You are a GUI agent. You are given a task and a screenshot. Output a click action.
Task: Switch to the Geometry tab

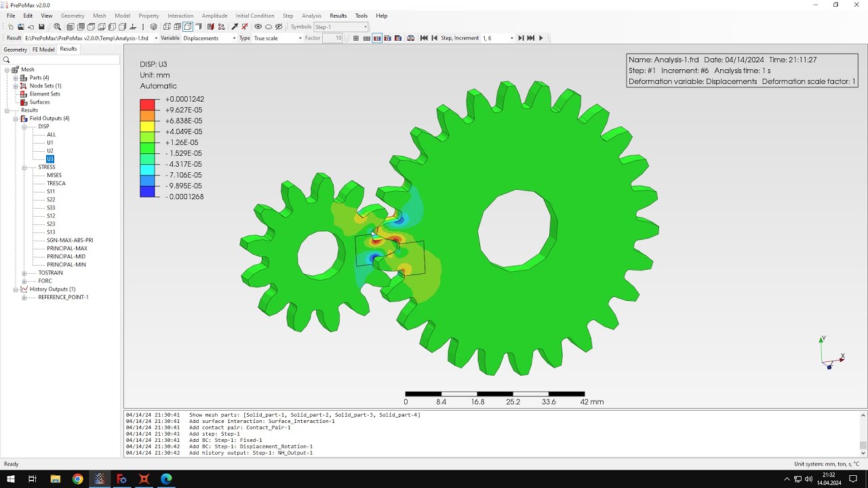point(15,49)
